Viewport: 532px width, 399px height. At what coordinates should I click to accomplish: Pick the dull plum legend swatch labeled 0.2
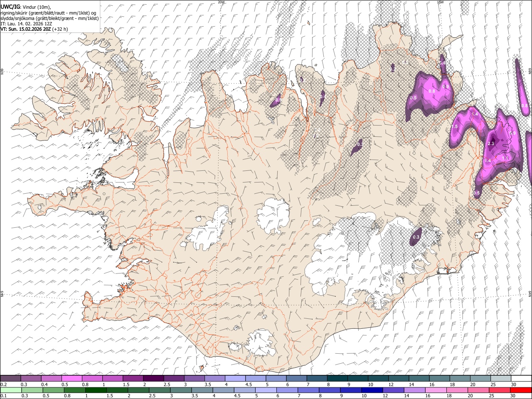pos(11,379)
